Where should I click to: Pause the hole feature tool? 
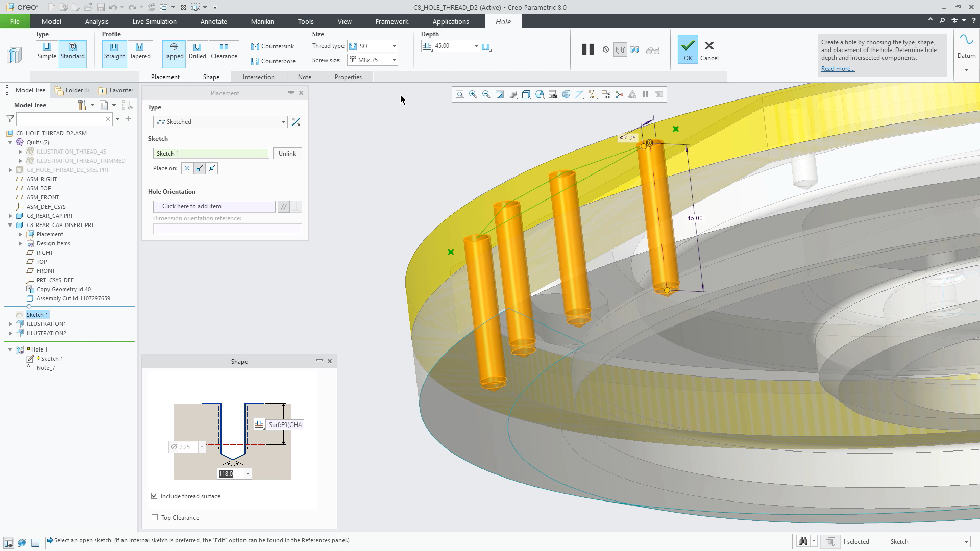(x=588, y=49)
